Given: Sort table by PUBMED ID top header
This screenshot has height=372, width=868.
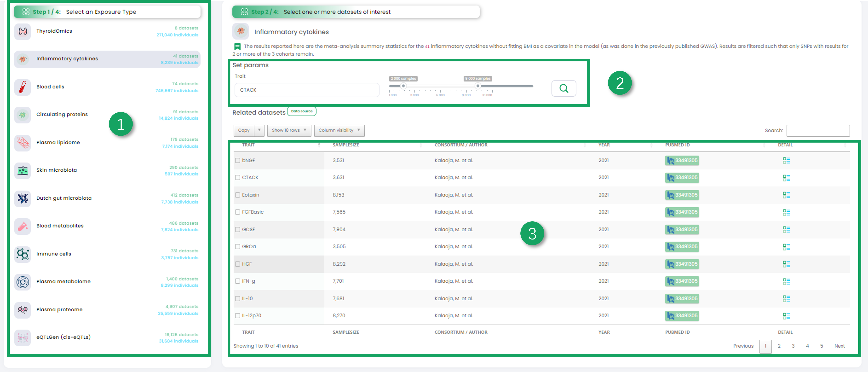Looking at the screenshot, I should (677, 145).
